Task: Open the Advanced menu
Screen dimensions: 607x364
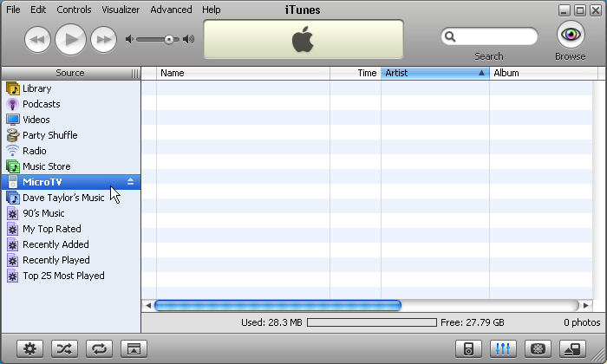Action: tap(171, 10)
